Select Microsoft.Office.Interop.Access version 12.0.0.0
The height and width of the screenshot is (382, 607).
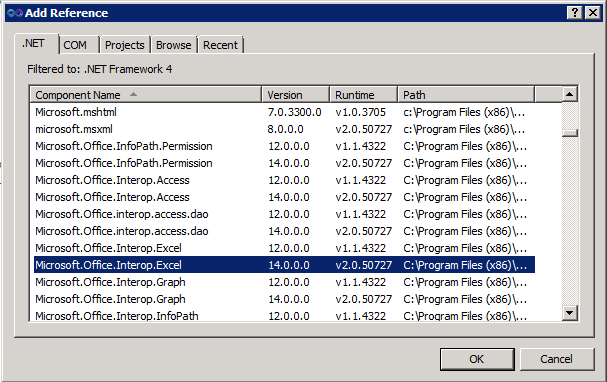point(284,180)
